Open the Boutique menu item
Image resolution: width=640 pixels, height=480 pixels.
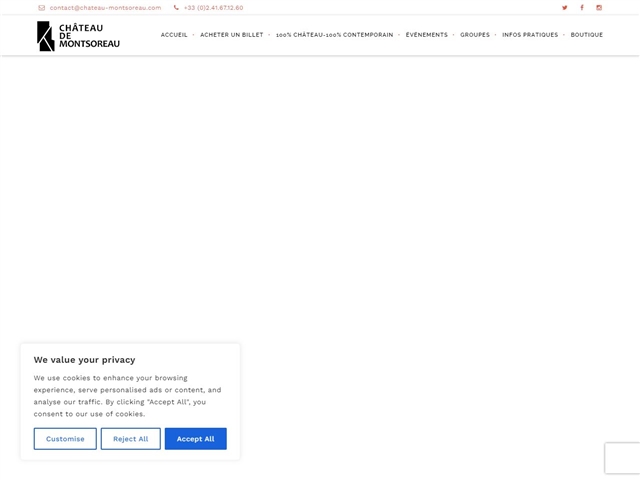587,35
